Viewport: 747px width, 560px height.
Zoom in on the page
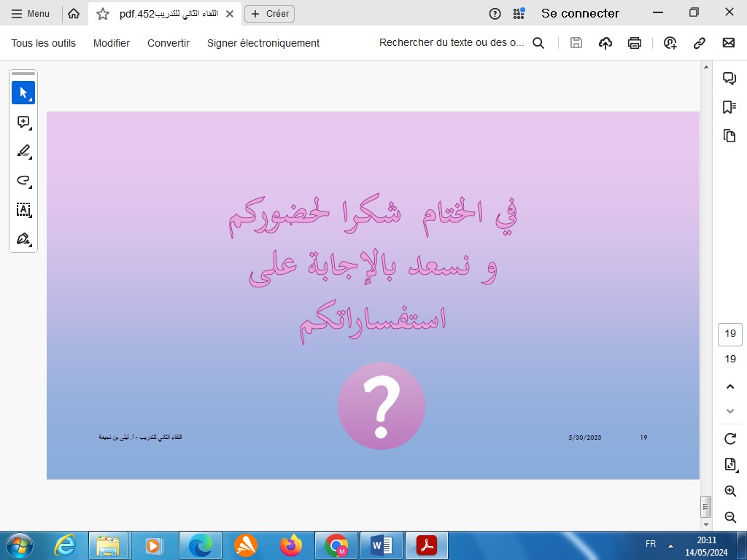pyautogui.click(x=729, y=491)
